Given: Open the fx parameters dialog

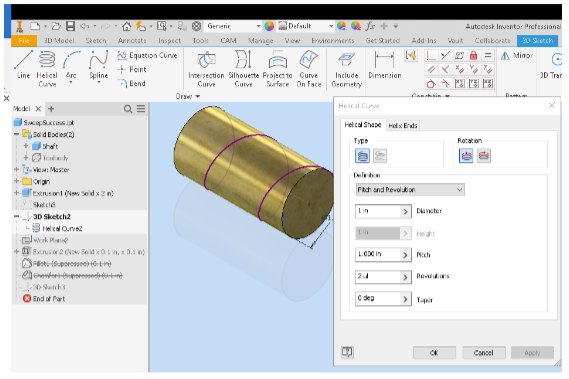Looking at the screenshot, I should click(370, 26).
